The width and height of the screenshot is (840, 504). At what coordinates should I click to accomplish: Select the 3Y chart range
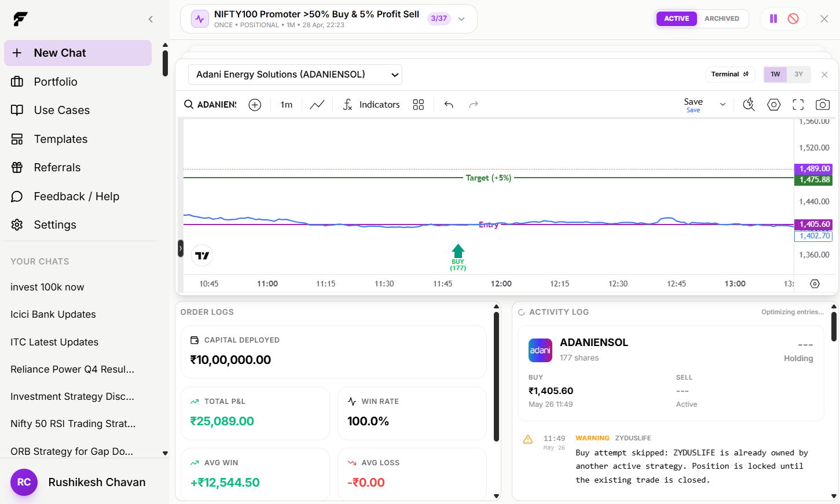click(x=799, y=74)
